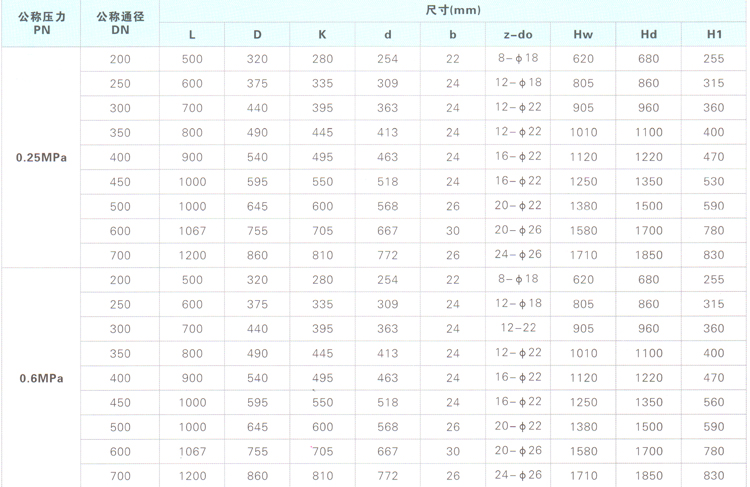Select H1 value 780 under 0.25MPa
This screenshot has width=750, height=487.
714,231
